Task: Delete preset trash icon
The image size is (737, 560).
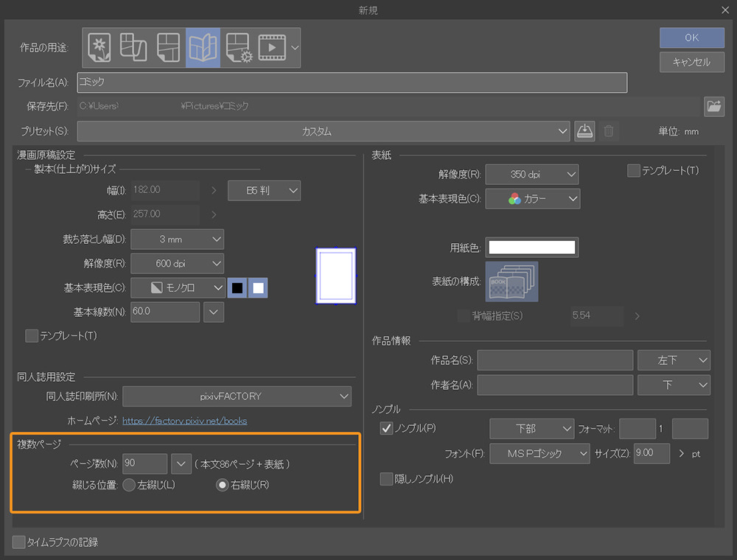Action: [x=608, y=131]
